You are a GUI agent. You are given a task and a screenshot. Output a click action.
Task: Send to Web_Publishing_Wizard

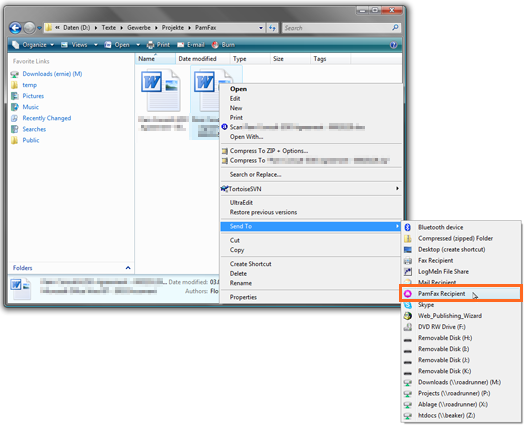[x=461, y=316]
